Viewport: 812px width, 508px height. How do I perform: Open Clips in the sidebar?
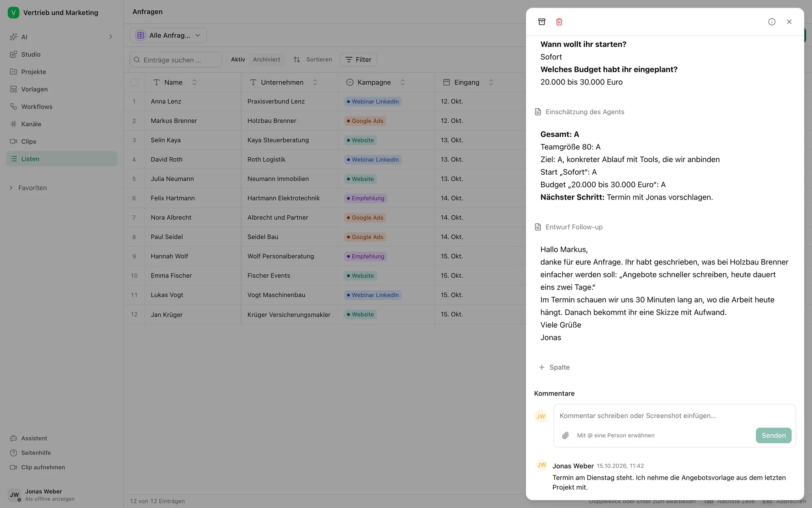(61, 142)
